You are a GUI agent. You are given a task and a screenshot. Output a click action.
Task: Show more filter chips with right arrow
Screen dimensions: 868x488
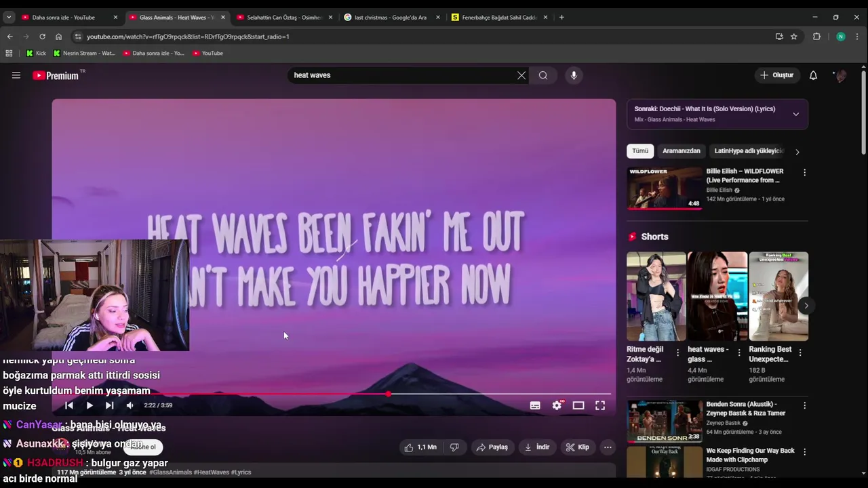click(797, 152)
